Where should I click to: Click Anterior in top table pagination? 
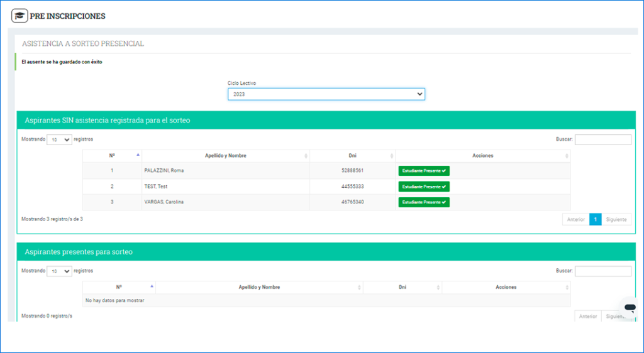(575, 219)
